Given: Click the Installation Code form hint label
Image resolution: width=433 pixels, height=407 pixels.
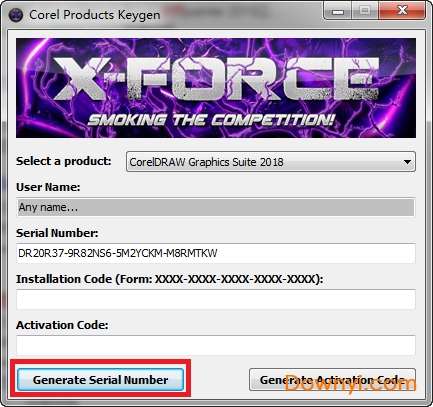Looking at the screenshot, I should coord(170,279).
